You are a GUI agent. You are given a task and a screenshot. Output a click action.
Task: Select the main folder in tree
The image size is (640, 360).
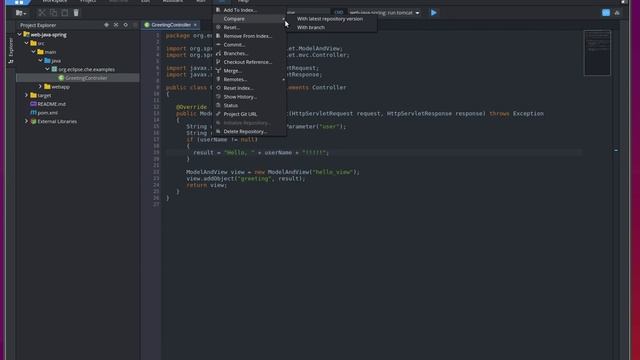point(50,52)
